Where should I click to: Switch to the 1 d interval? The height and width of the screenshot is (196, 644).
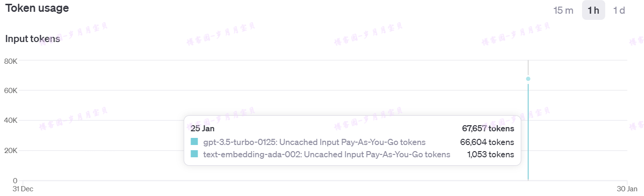619,10
